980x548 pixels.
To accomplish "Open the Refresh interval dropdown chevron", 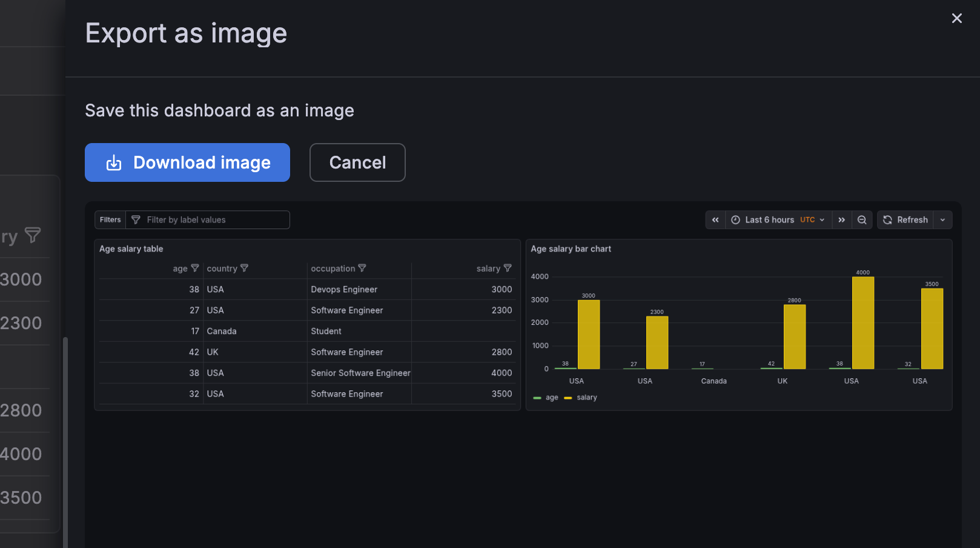I will point(942,219).
